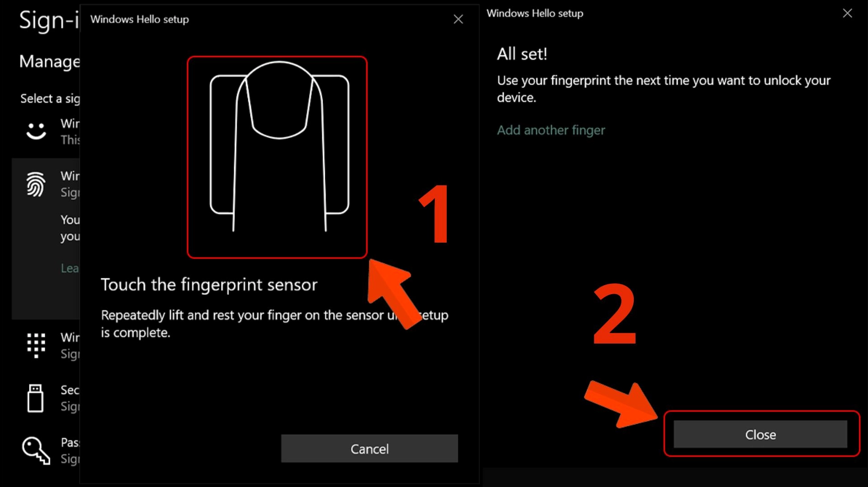Open the partially hidden Learn more link
The width and height of the screenshot is (868, 487).
(70, 268)
